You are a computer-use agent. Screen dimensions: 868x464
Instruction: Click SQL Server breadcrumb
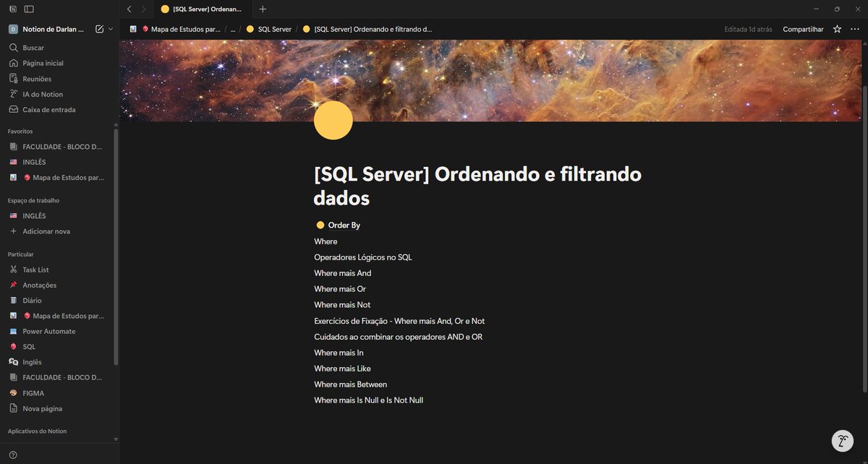point(269,29)
